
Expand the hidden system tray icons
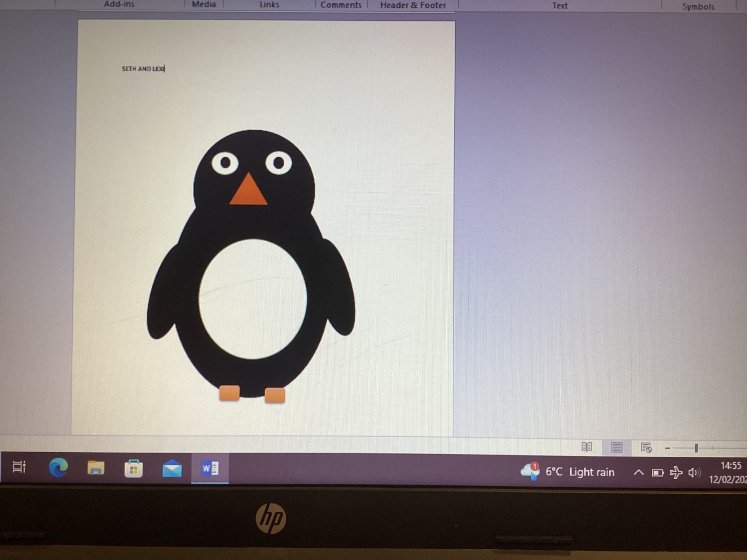(638, 472)
